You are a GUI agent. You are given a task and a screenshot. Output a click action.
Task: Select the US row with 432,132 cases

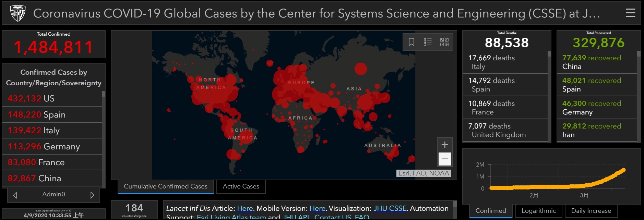tap(52, 98)
